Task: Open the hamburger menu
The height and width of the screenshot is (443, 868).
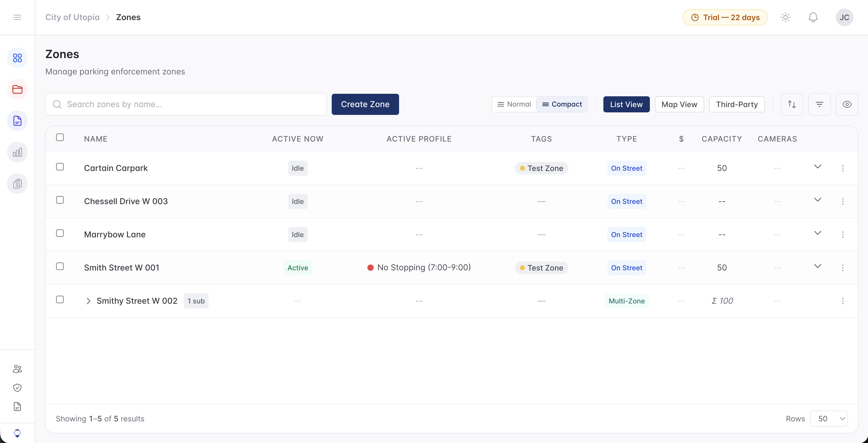Action: (17, 17)
